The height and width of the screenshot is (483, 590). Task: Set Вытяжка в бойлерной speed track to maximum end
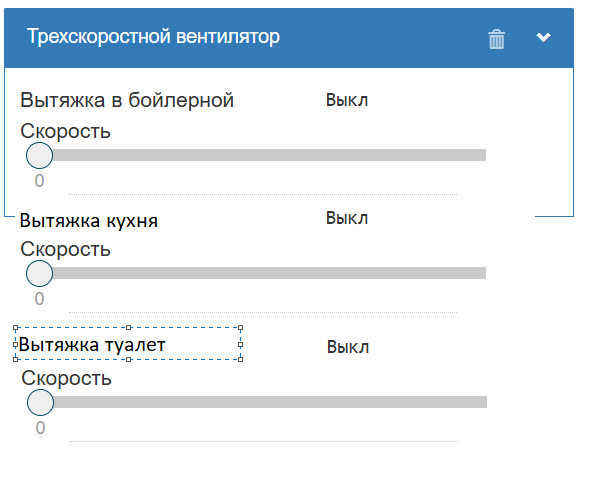483,155
